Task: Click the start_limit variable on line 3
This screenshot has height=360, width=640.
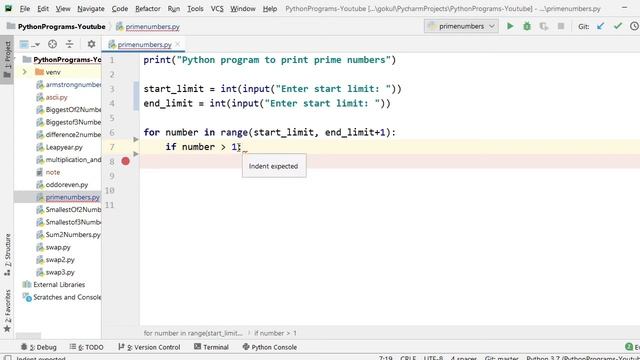Action: (x=173, y=89)
